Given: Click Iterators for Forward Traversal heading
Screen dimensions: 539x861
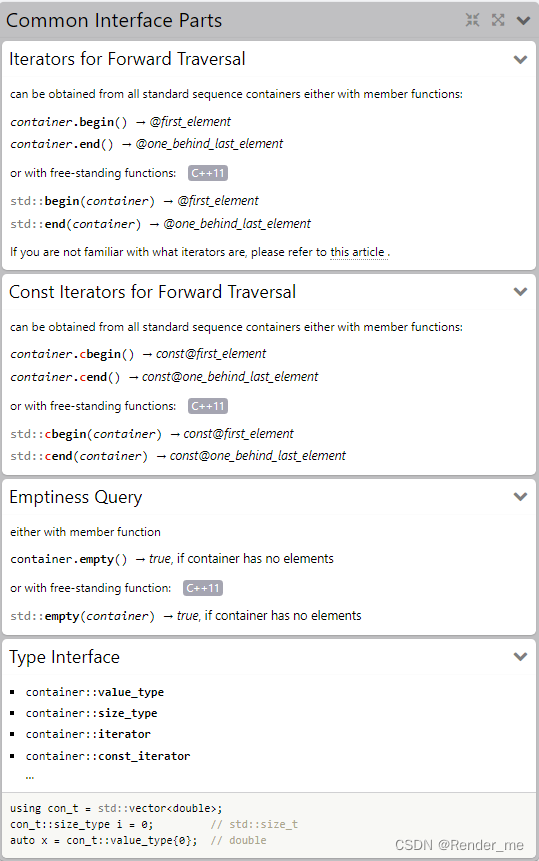Looking at the screenshot, I should coord(127,59).
